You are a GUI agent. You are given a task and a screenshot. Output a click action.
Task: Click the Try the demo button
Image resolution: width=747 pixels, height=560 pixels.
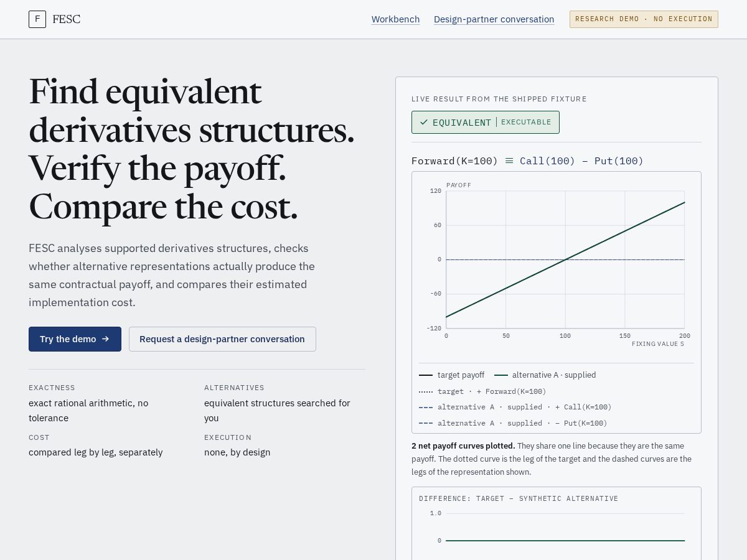tap(75, 339)
